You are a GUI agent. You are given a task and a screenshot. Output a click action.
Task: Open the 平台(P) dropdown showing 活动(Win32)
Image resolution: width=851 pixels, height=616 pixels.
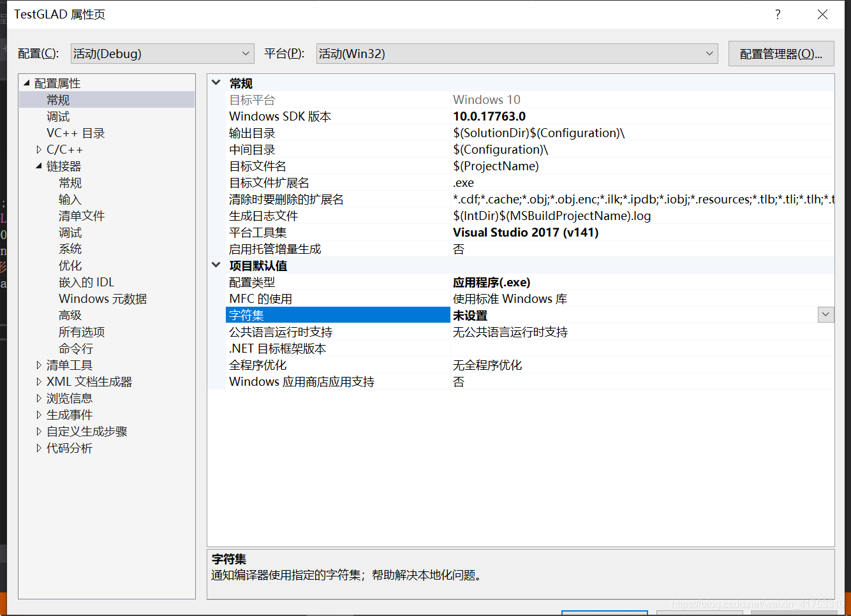[710, 54]
